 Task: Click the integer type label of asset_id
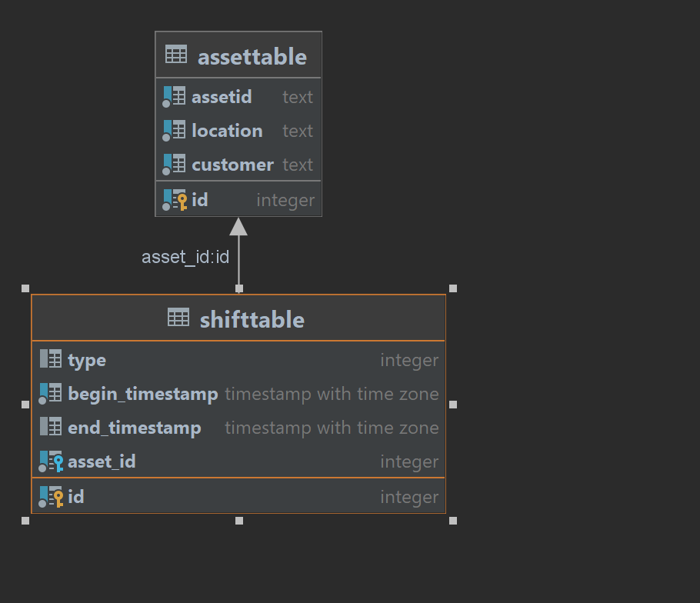coord(409,461)
